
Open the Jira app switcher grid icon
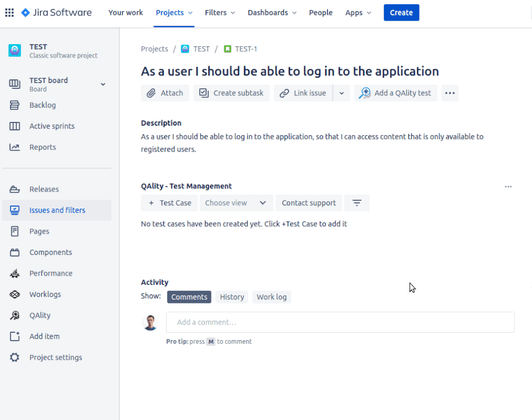tap(9, 12)
